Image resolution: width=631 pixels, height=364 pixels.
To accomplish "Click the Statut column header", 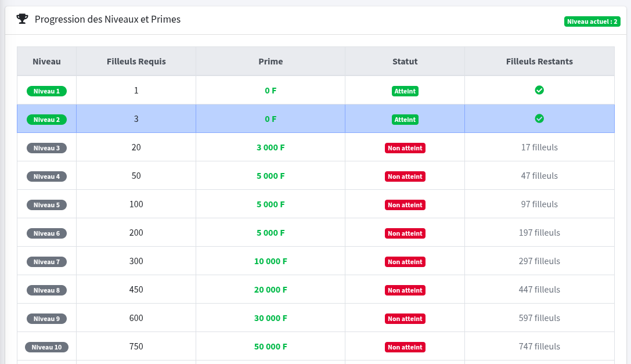I will [x=405, y=62].
